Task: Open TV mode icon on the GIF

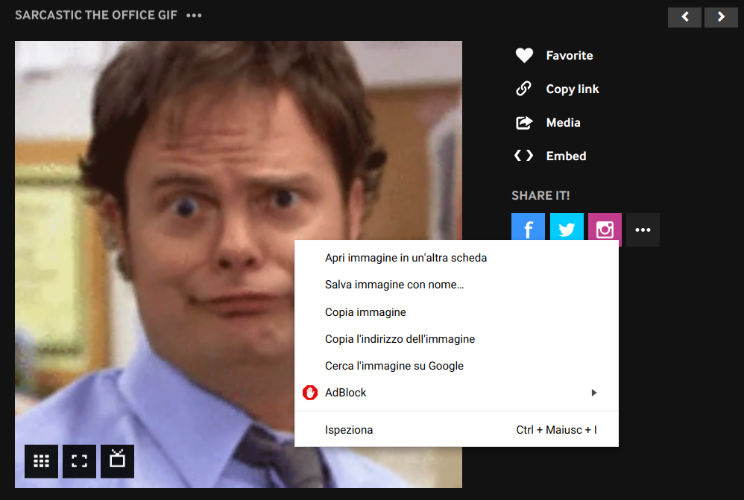Action: pyautogui.click(x=117, y=461)
